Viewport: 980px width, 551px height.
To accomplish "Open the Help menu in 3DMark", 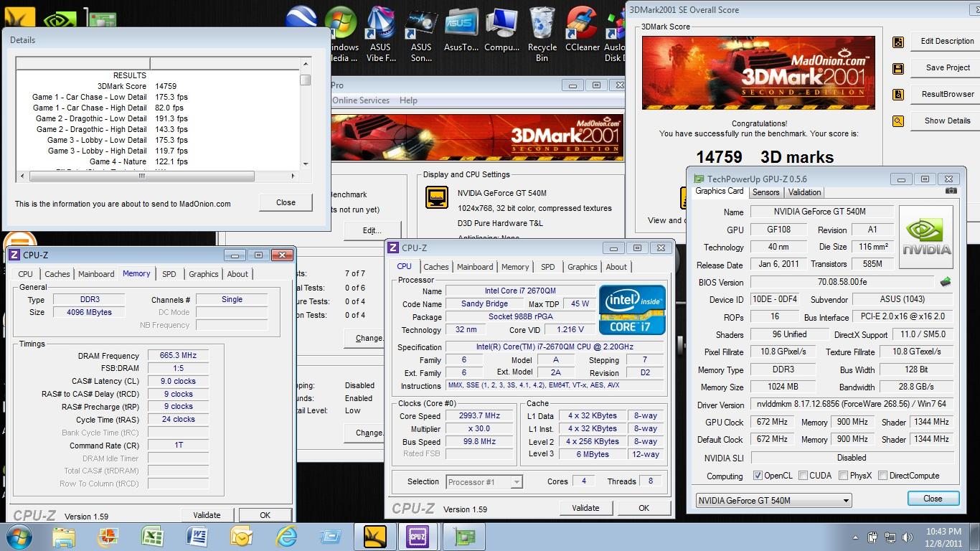I will pos(408,100).
